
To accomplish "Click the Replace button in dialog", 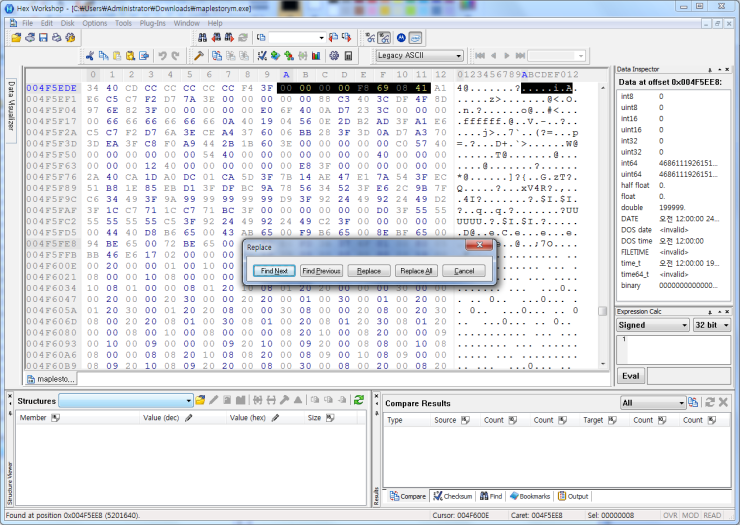I will [x=369, y=271].
